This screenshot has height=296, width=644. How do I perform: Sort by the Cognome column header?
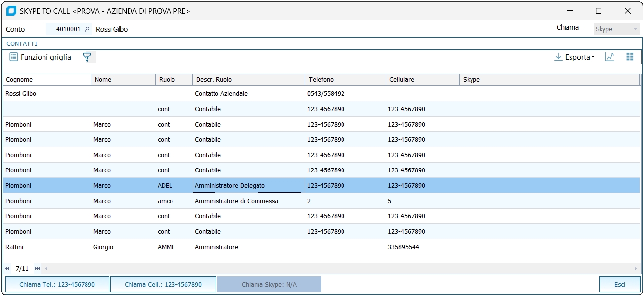coord(47,80)
